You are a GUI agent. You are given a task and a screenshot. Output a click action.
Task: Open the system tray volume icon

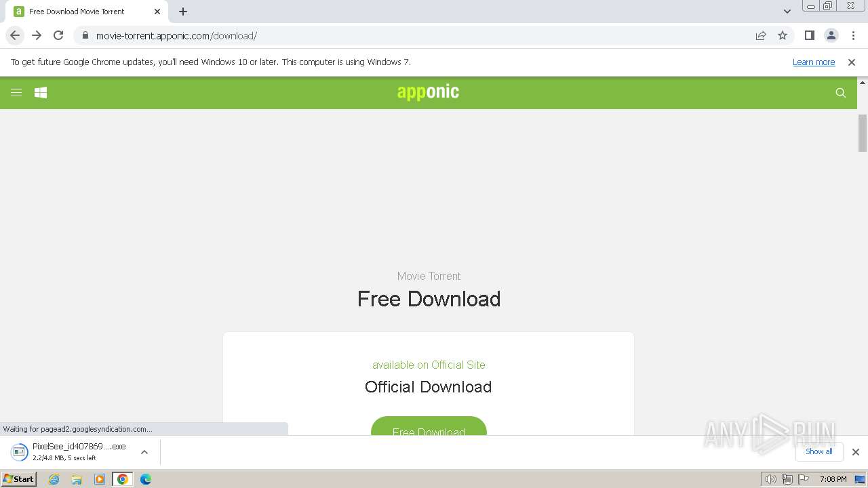[770, 479]
